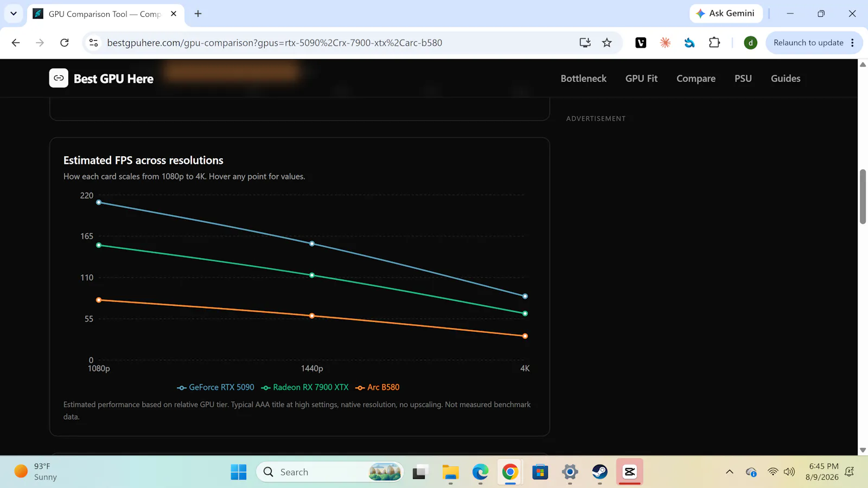Screen dimensions: 868x488
Task: Open Steam from the taskbar
Action: click(x=599, y=472)
